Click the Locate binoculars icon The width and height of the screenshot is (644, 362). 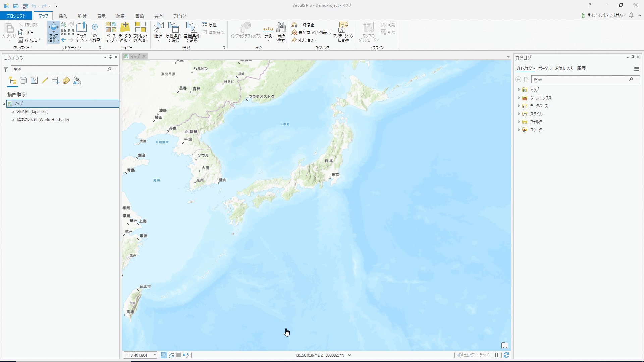pyautogui.click(x=281, y=27)
